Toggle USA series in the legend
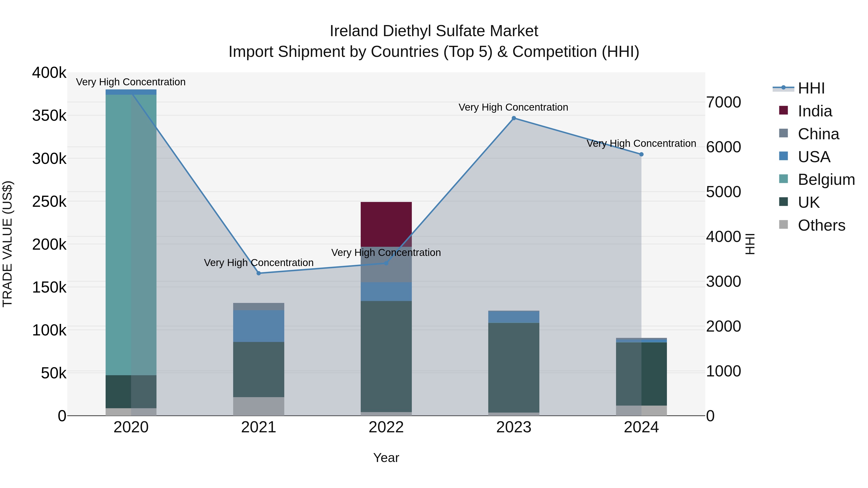Viewport: 868px width, 488px height. tap(804, 157)
